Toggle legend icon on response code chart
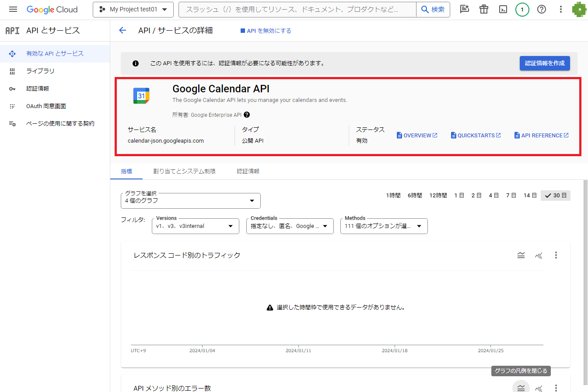 point(521,255)
